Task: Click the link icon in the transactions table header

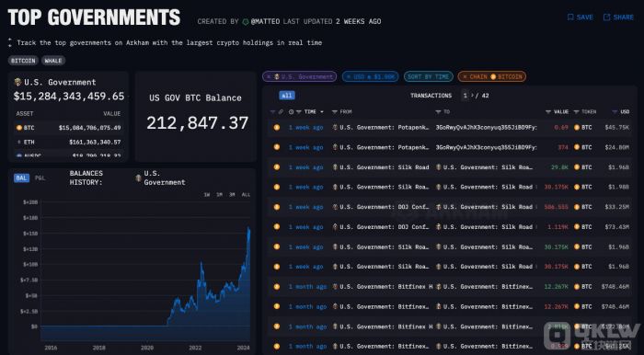Action: 281,111
